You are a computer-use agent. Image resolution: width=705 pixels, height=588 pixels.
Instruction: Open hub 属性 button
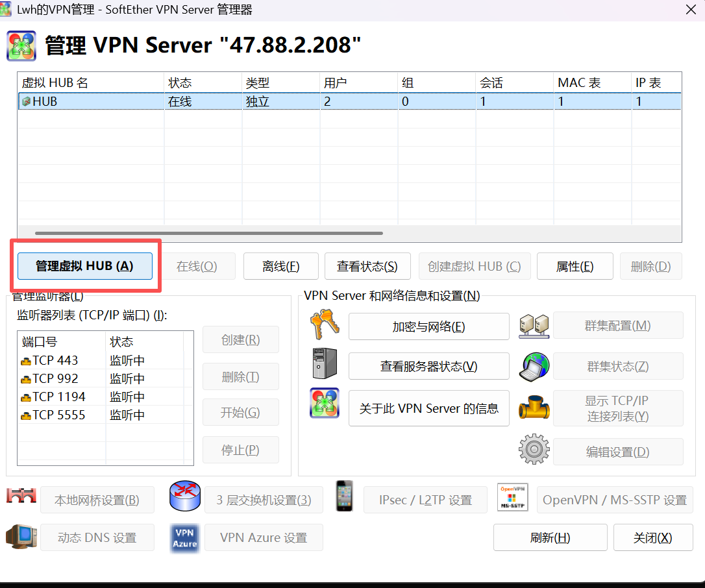(x=575, y=266)
